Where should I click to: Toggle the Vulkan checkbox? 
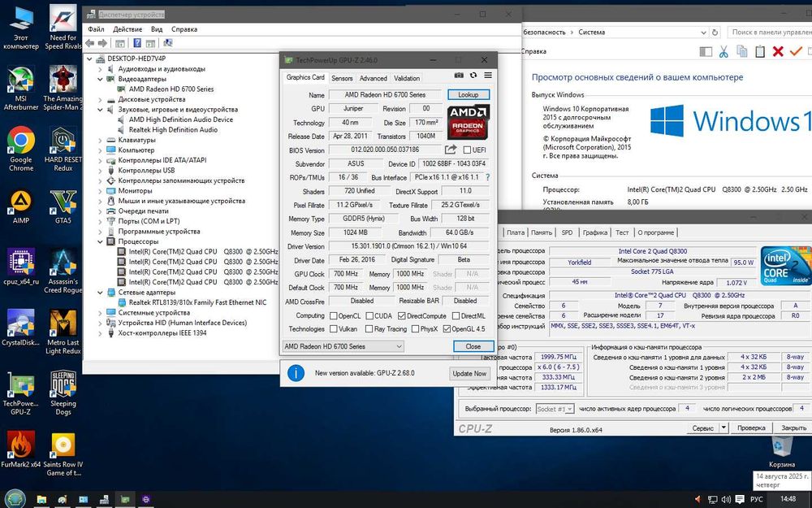[334, 328]
